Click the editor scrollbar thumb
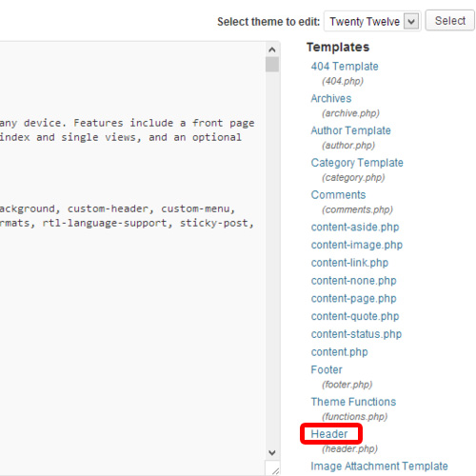This screenshot has width=476, height=476. 272,65
